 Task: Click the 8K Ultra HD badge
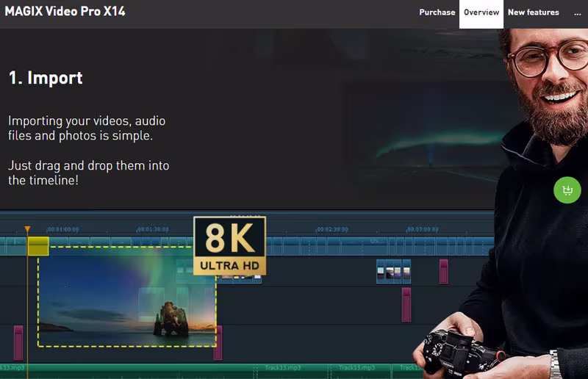tap(229, 245)
